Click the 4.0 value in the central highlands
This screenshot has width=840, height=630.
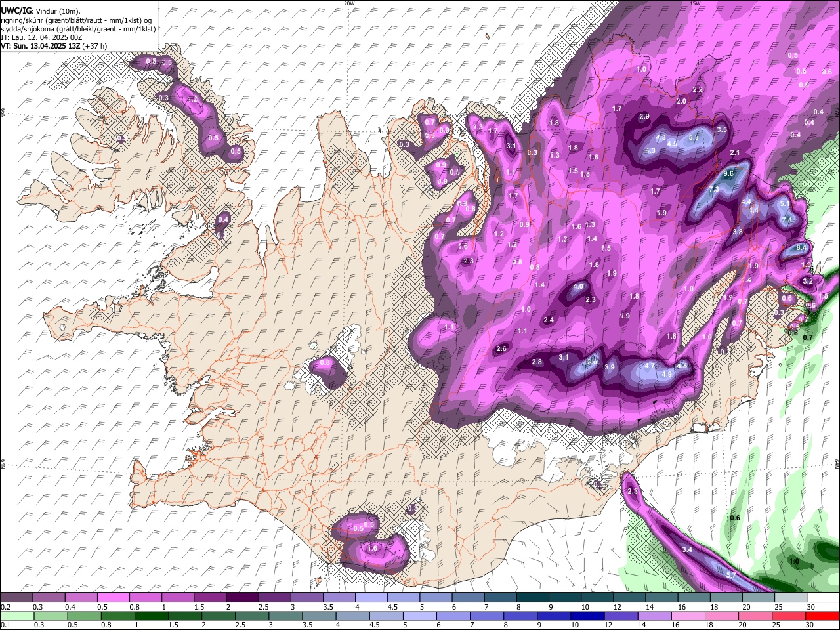[578, 287]
